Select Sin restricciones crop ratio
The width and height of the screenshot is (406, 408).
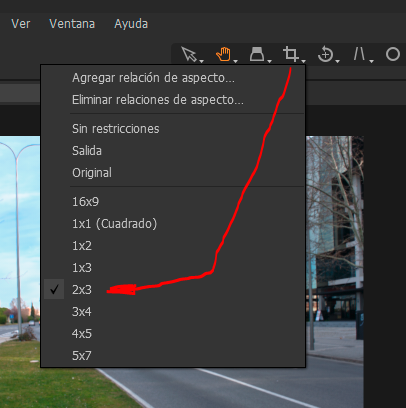point(173,129)
